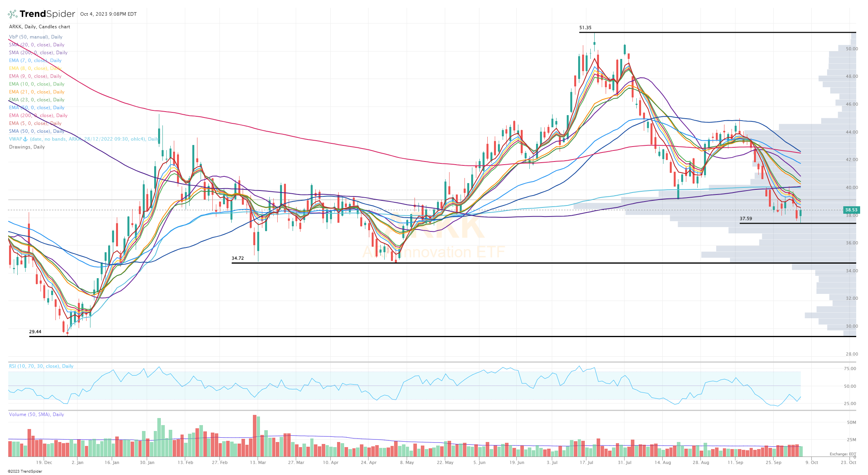This screenshot has height=475, width=868.
Task: Select 'SMA (200, 0, close), Daily' legend entry
Action: (x=38, y=53)
